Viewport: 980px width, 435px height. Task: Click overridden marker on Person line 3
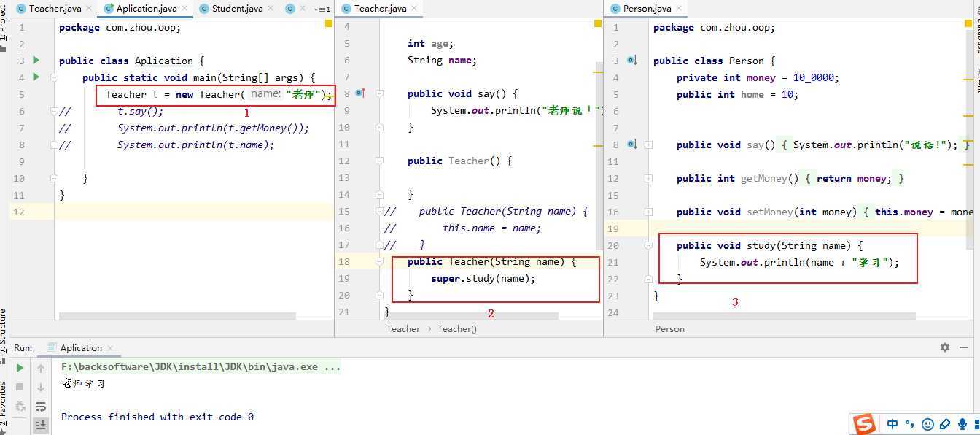click(x=632, y=61)
